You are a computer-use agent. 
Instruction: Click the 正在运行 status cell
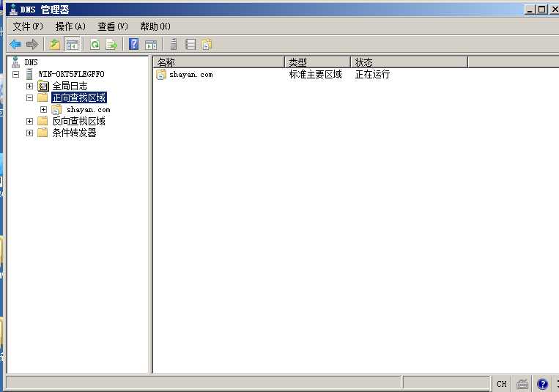[373, 75]
